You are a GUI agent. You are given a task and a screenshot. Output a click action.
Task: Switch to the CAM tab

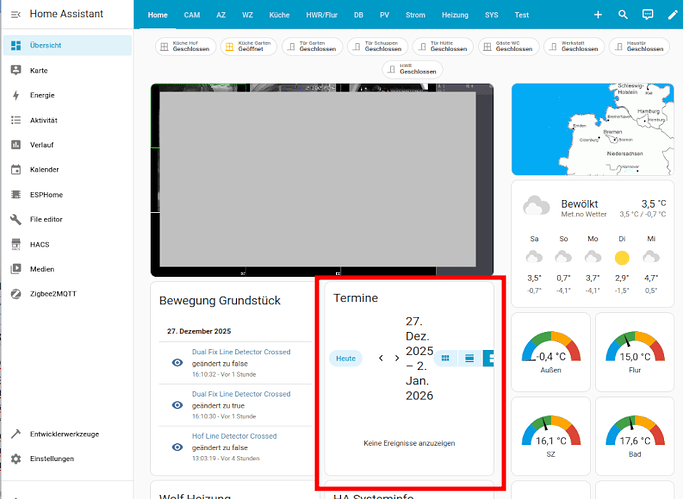pyautogui.click(x=192, y=15)
